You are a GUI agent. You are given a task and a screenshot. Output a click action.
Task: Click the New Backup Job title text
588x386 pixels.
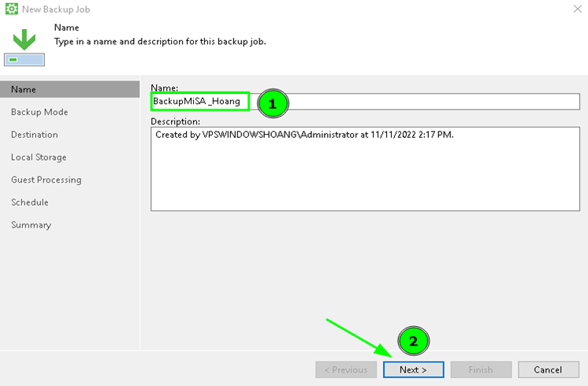tap(56, 9)
